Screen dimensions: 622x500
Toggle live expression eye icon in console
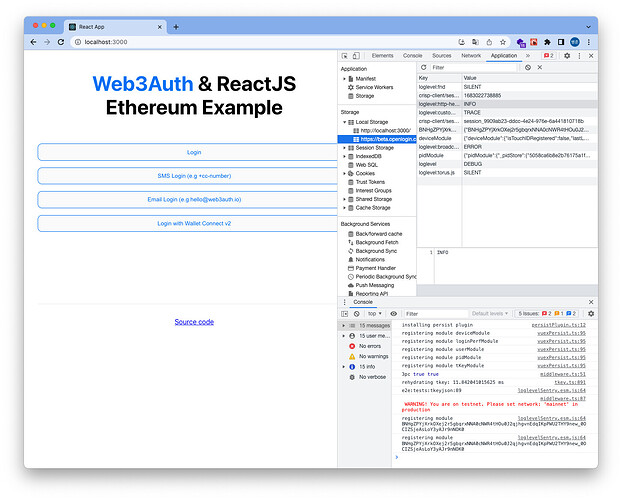[x=394, y=314]
